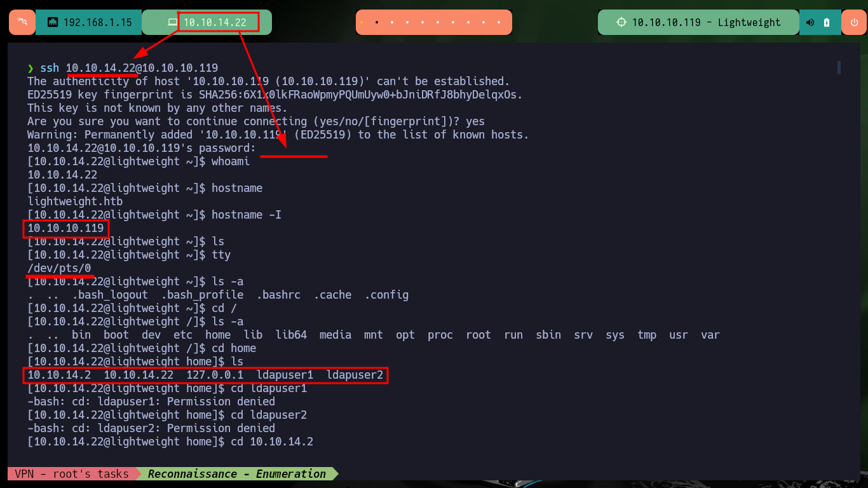Click 10.10.14.2 in the home listing
This screenshot has width=868, height=488.
(59, 375)
